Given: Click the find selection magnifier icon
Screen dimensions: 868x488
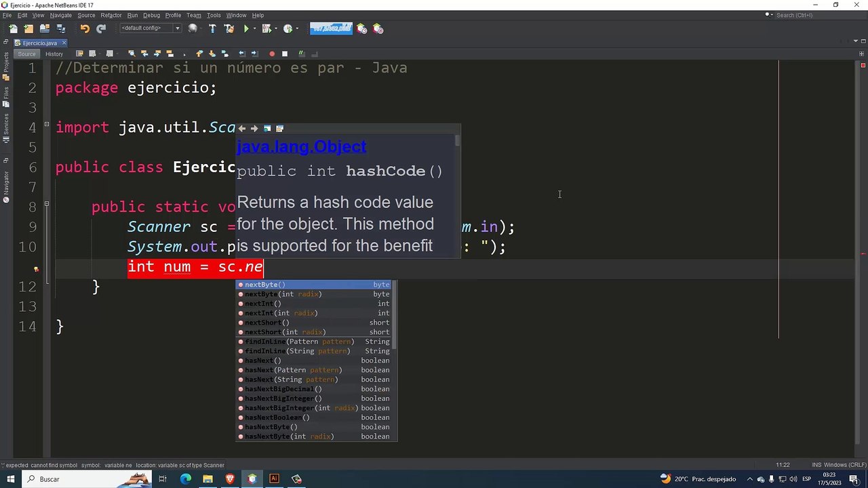Looking at the screenshot, I should pos(132,54).
